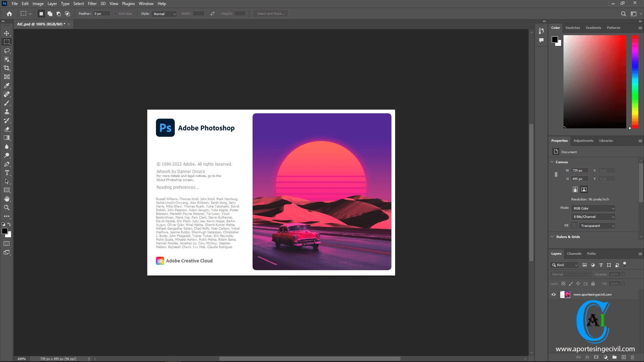644x362 pixels.
Task: Select the Crop tool
Action: pyautogui.click(x=7, y=68)
